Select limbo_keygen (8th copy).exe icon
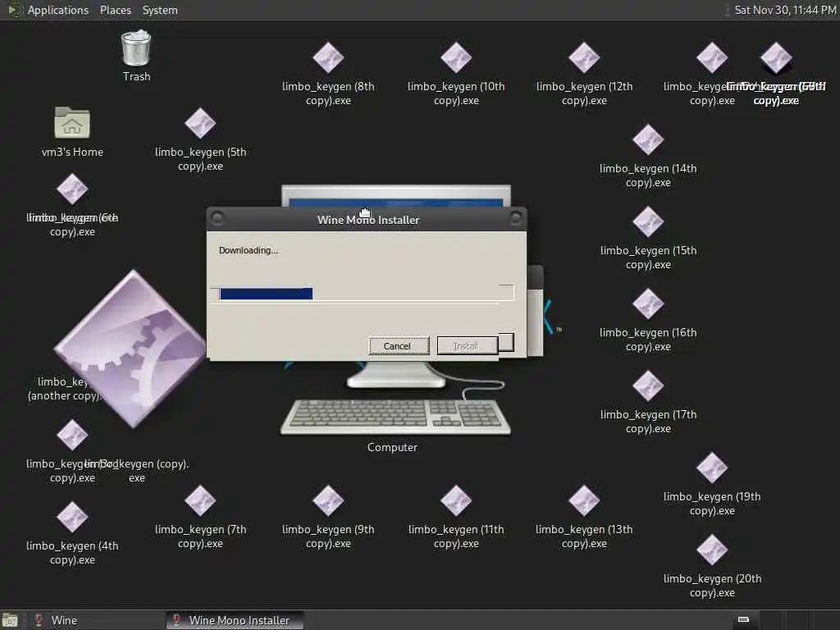840x630 pixels. pyautogui.click(x=328, y=58)
